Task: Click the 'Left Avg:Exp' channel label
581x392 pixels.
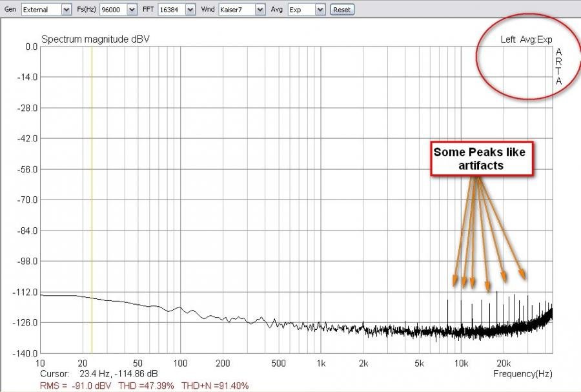Action: tap(526, 39)
